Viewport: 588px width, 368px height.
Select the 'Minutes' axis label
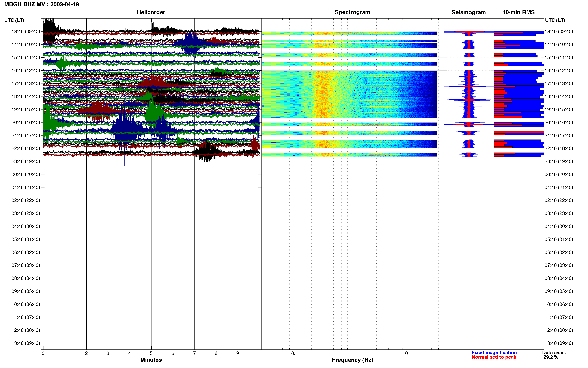click(x=151, y=360)
